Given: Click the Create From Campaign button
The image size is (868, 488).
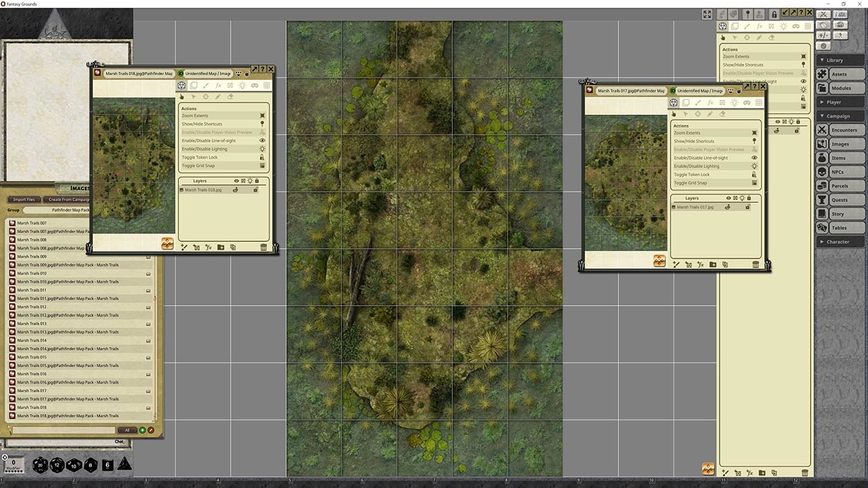Looking at the screenshot, I should (x=68, y=199).
